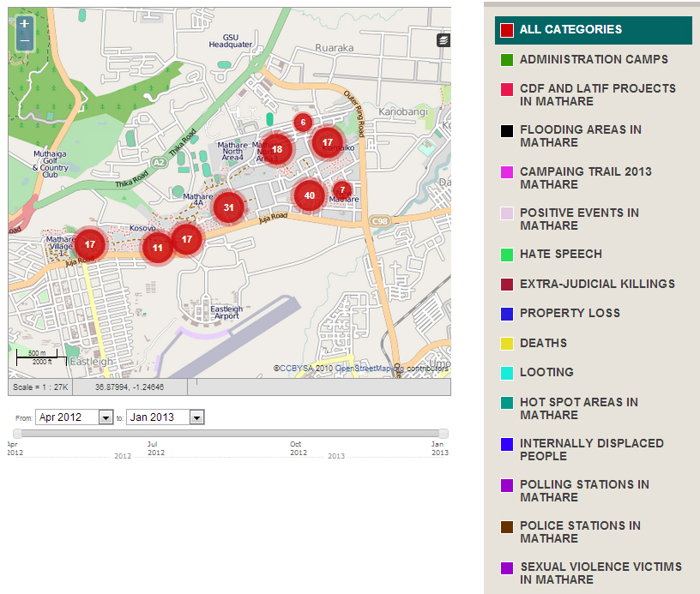Click the small cluster marker labeled 6
Image resolution: width=700 pixels, height=594 pixels.
tap(303, 123)
